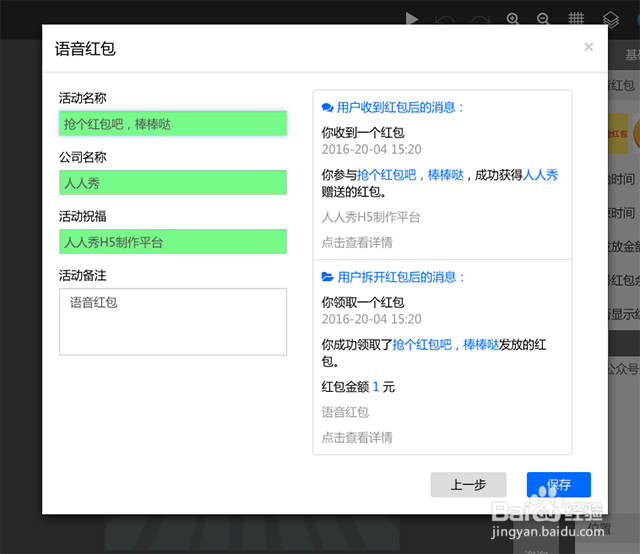Click the 活动祝福 label
Viewport: 640px width, 554px height.
[82, 216]
